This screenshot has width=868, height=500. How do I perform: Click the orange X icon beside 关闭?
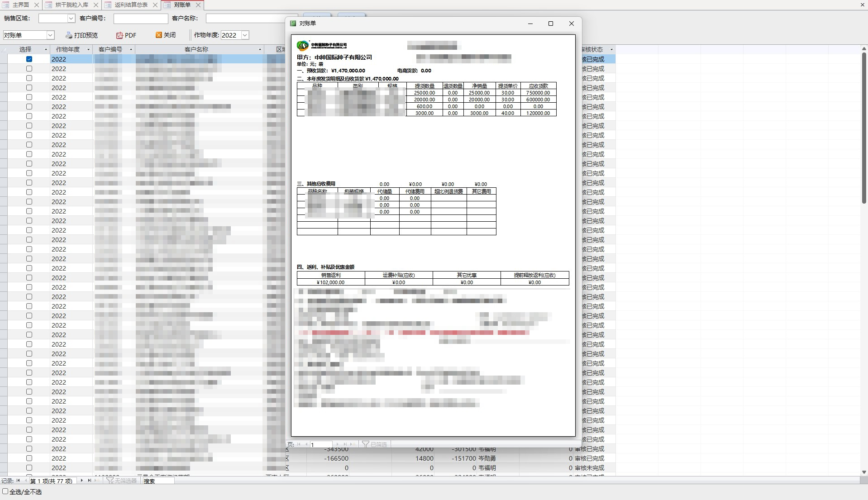click(158, 35)
